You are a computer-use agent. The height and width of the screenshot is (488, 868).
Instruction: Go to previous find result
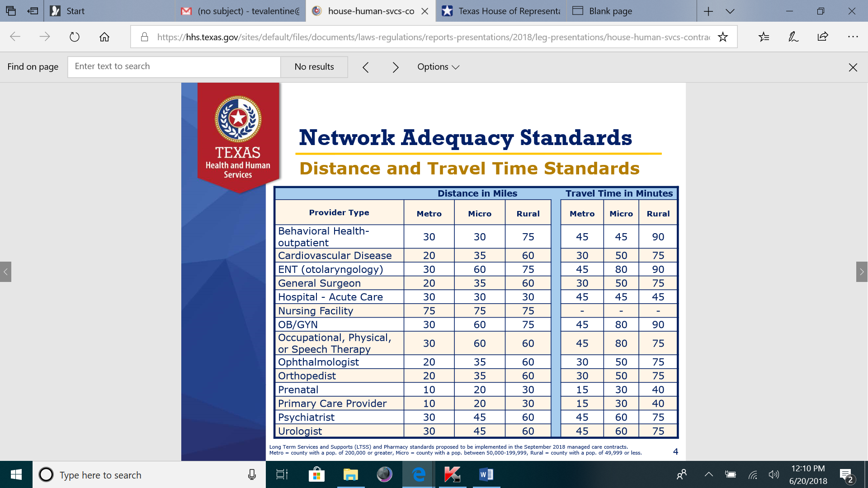click(x=366, y=67)
